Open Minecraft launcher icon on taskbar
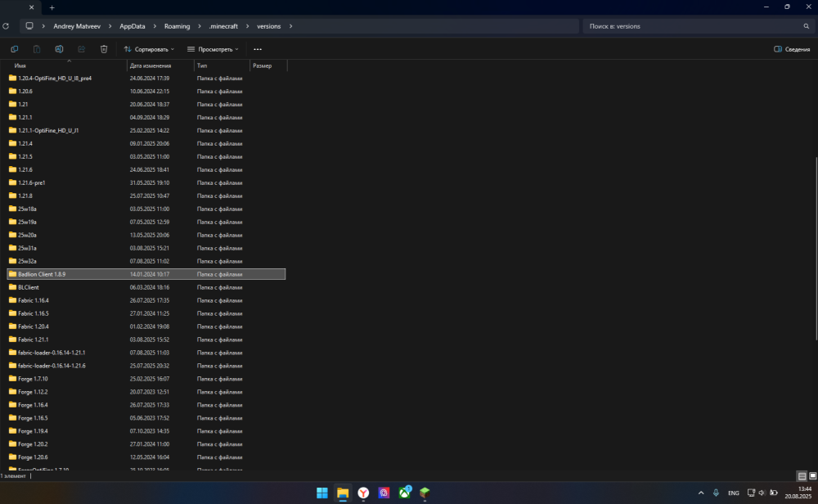 click(425, 493)
